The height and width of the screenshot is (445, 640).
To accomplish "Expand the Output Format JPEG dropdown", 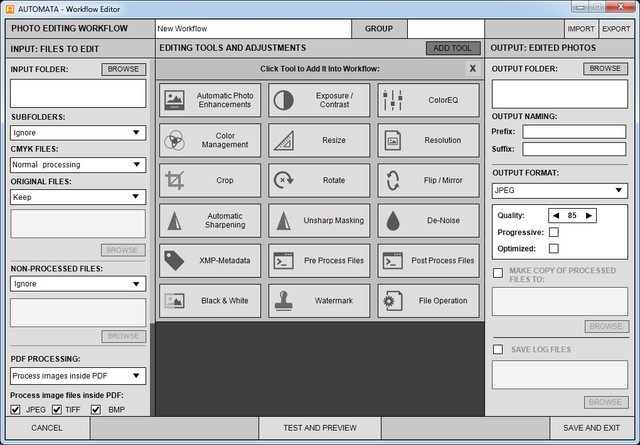I will [x=559, y=190].
